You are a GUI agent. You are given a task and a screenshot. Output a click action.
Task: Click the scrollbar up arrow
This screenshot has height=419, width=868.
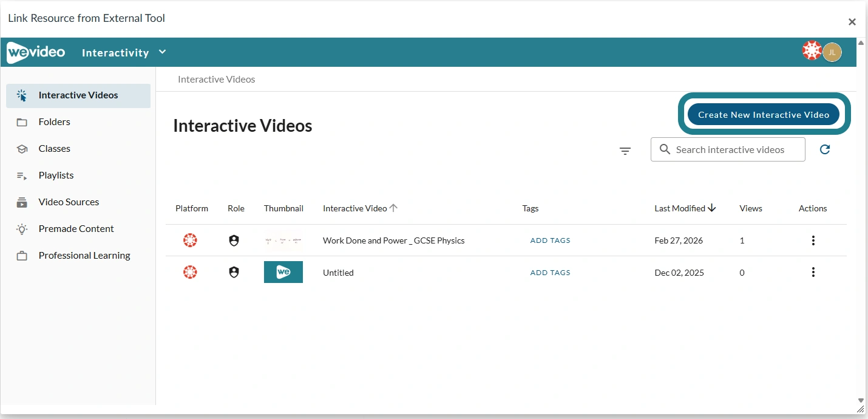[x=861, y=43]
